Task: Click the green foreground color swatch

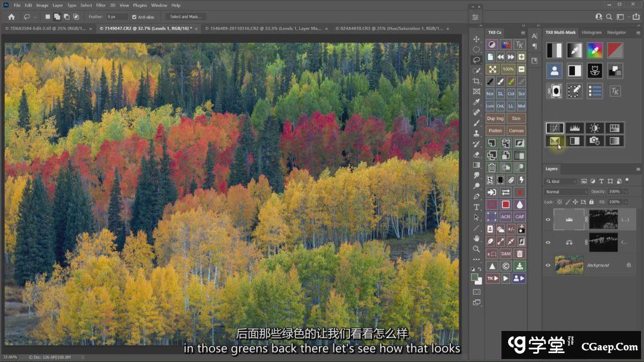Action: tap(475, 277)
